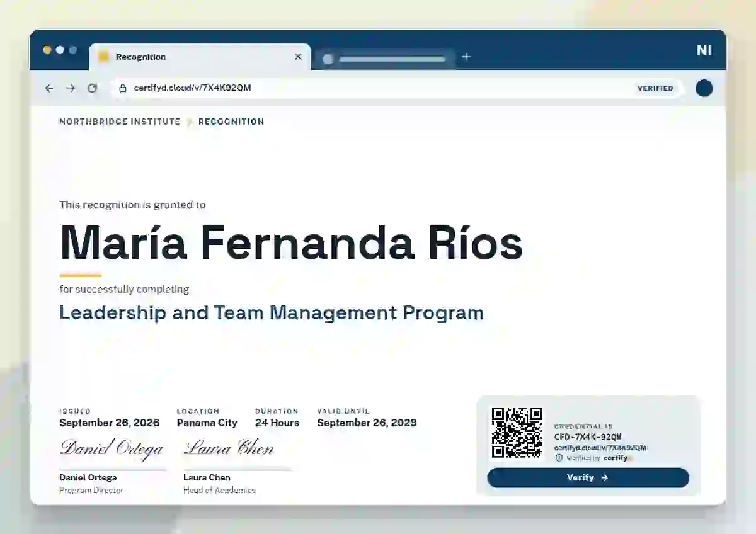Open certifyd.cloud/v/7X4K92QM link in credential card
The width and height of the screenshot is (756, 534).
pyautogui.click(x=600, y=448)
